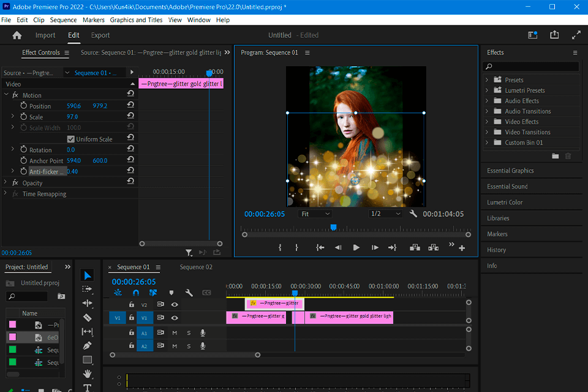Select the Hand tool
The width and height of the screenshot is (588, 392).
coord(88,374)
